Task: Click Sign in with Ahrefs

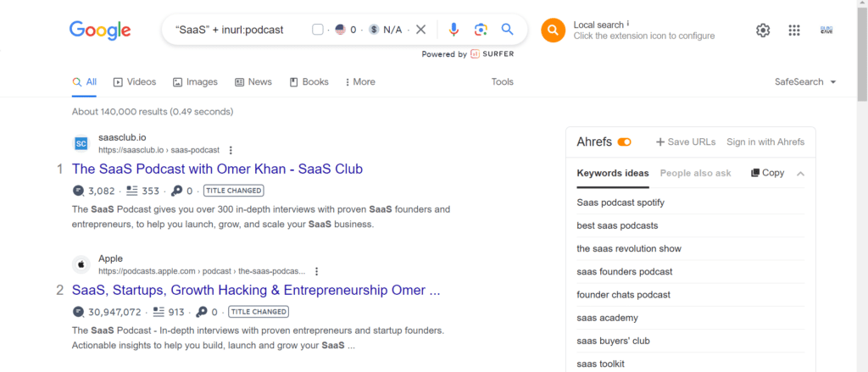Action: [x=765, y=142]
